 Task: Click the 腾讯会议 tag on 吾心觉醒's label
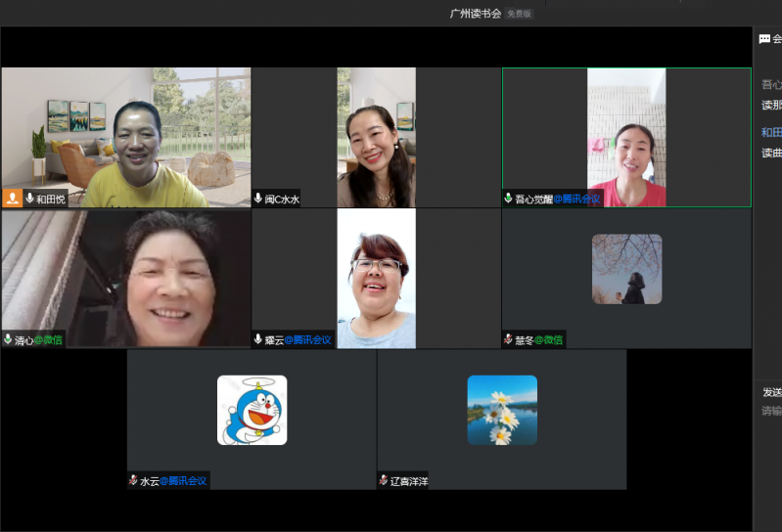tap(576, 199)
